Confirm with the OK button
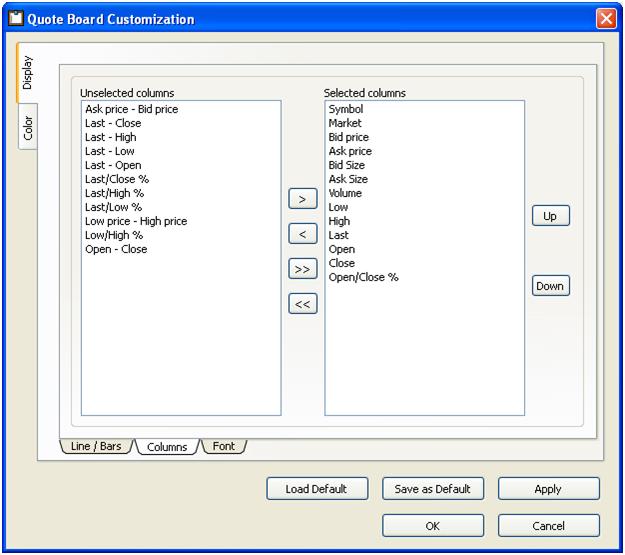Viewport: 625px width, 555px height. pos(432,526)
